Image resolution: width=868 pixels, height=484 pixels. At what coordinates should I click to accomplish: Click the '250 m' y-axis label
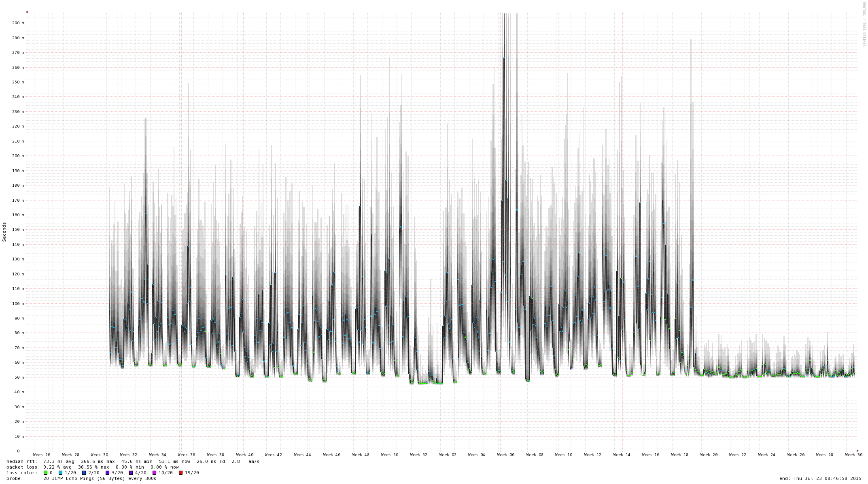tap(18, 82)
